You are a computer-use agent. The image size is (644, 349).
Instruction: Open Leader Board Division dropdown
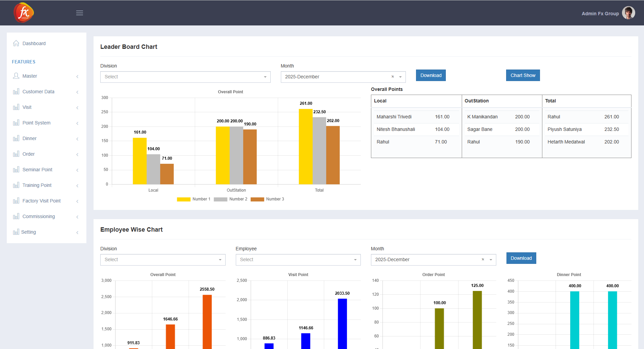coord(185,77)
